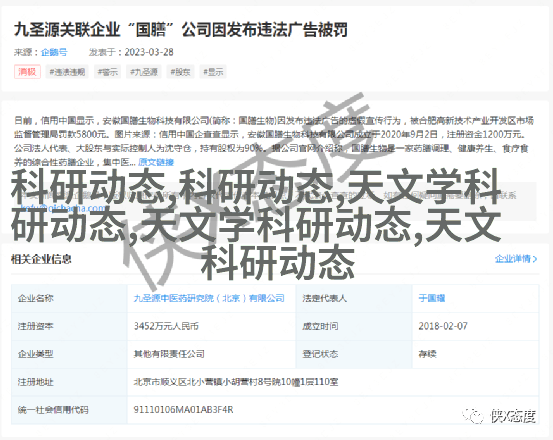This screenshot has height=440, width=553.
Task: Click the 登记状态 label cell
Action: 354,354
